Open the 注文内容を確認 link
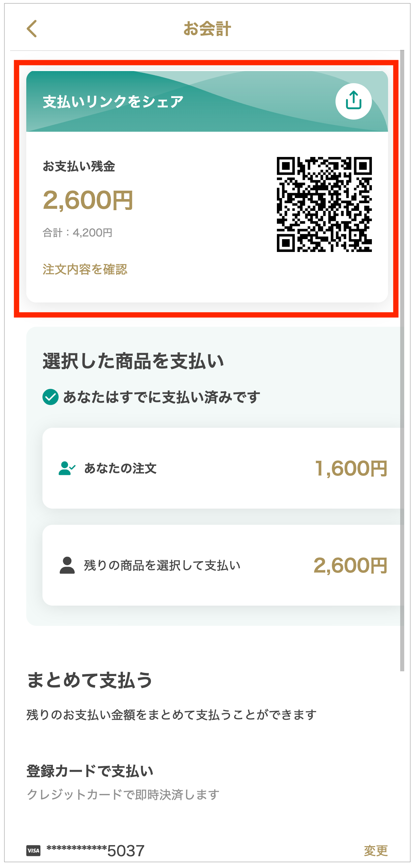This screenshot has width=415, height=868. [85, 269]
